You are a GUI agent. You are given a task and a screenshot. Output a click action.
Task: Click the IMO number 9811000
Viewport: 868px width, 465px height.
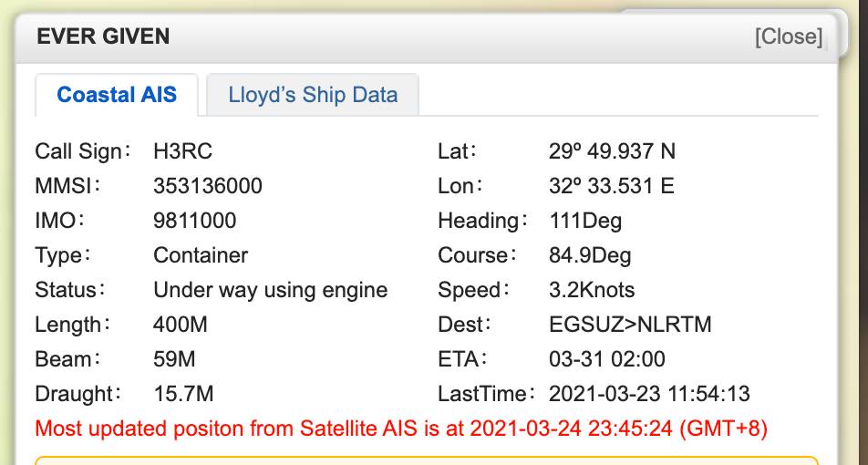point(194,221)
